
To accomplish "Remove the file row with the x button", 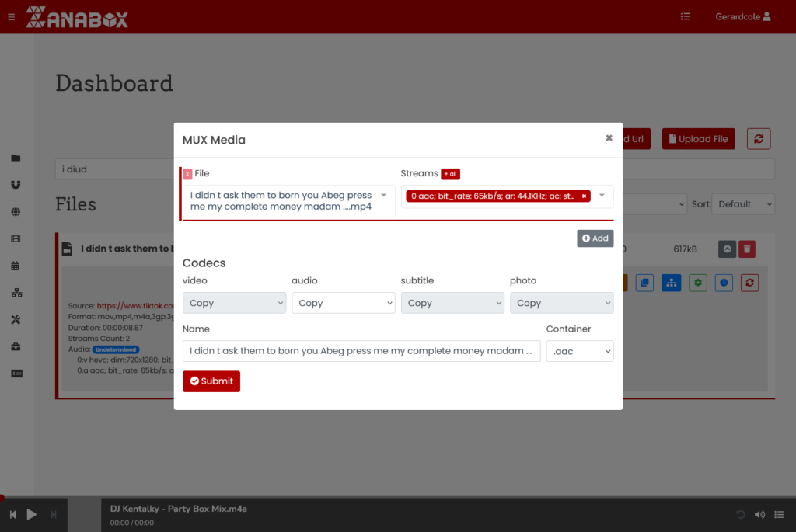I will (x=187, y=174).
